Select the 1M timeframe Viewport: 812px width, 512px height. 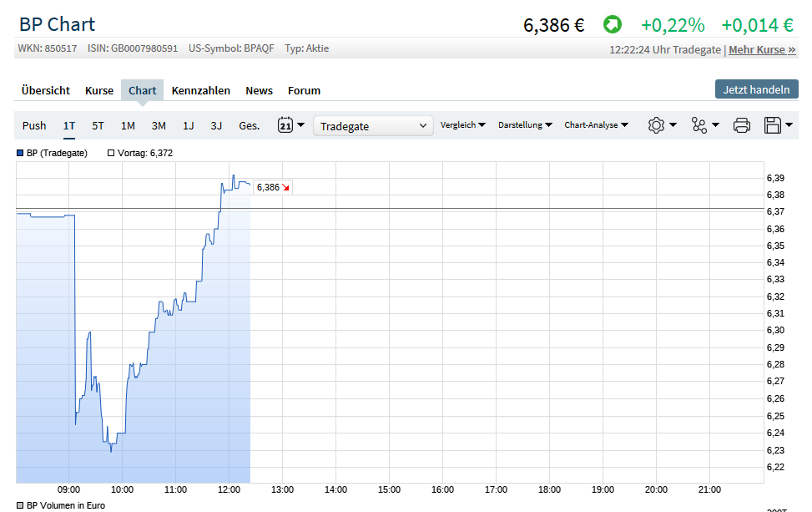[x=128, y=126]
